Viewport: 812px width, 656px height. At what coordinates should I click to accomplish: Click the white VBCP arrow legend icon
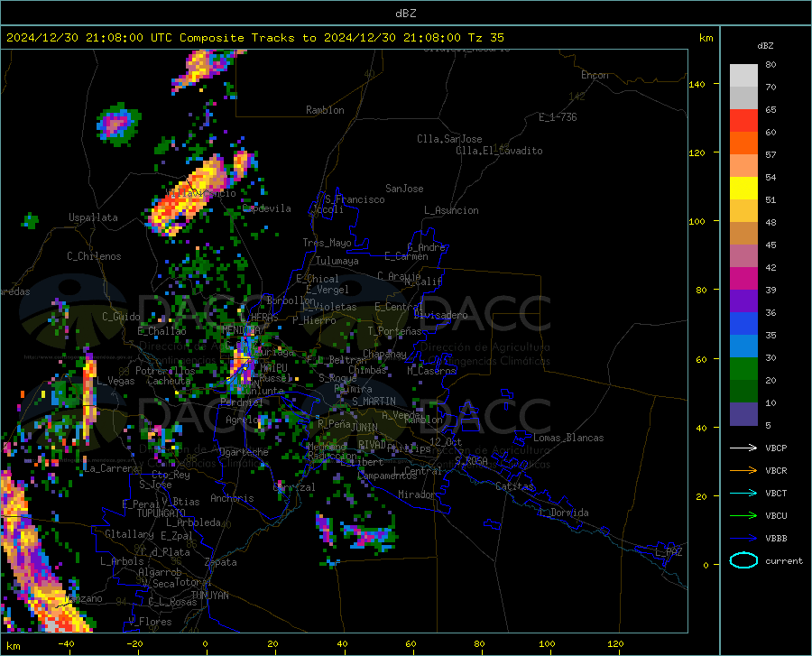743,448
